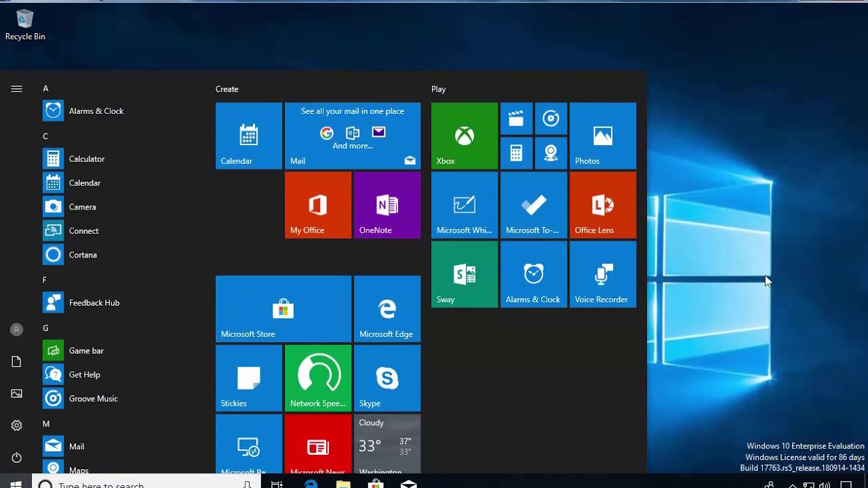Open the Network Speed Test tile

[x=318, y=378]
